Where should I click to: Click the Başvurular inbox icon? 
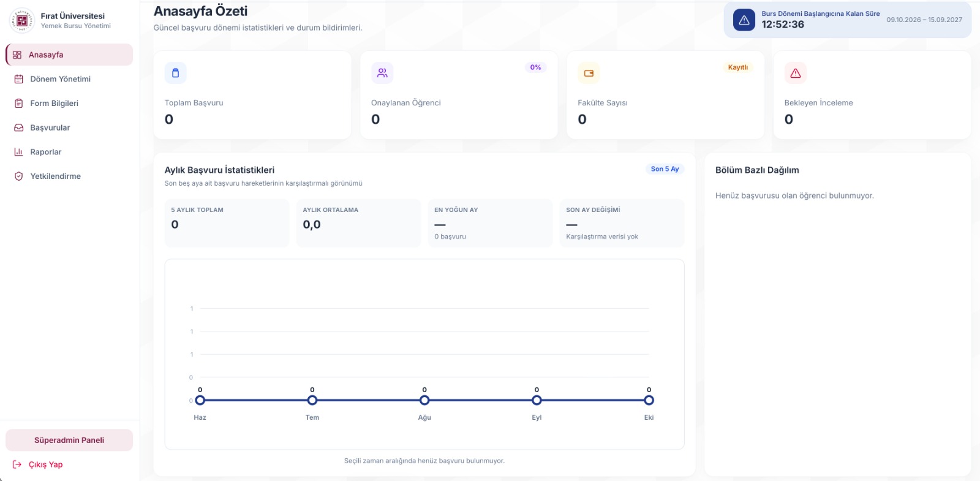pos(19,127)
